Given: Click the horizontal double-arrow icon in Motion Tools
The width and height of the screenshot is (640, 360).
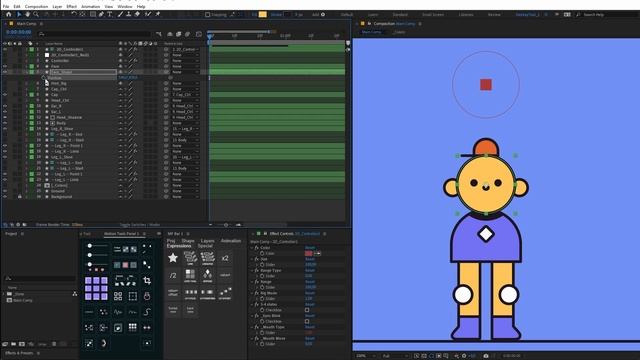Looking at the screenshot, I should (x=147, y=327).
